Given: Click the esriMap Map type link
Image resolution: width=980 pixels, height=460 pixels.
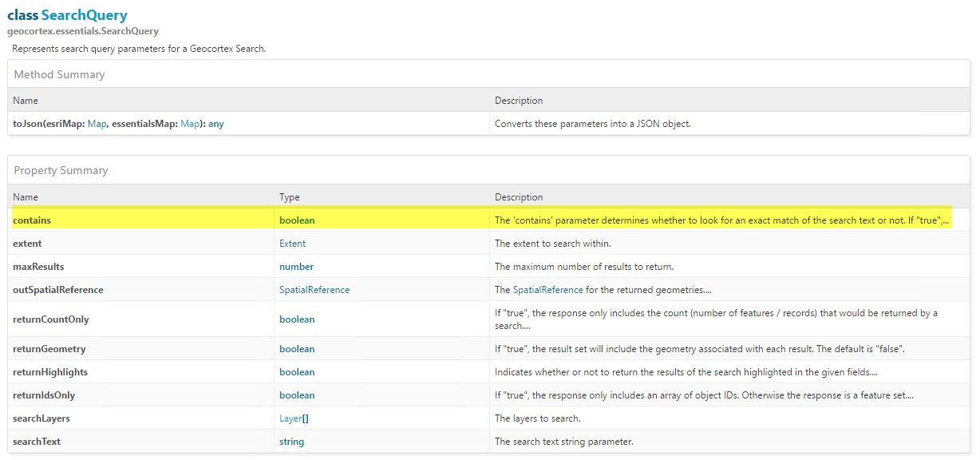Looking at the screenshot, I should (97, 124).
